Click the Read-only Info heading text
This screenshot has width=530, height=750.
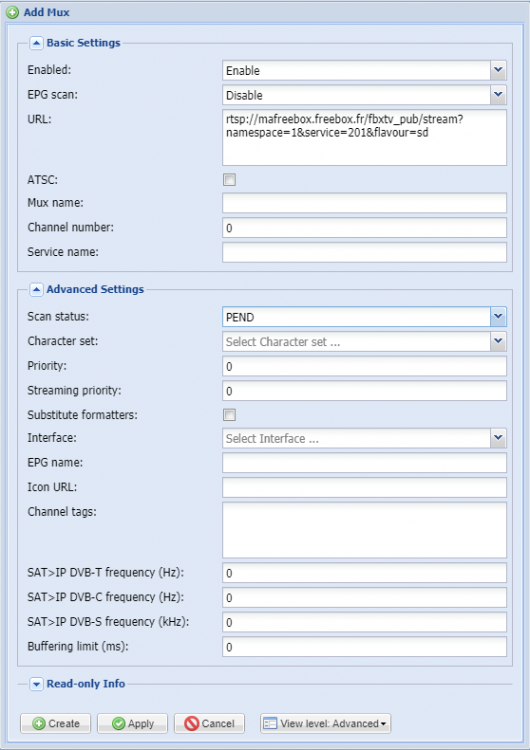[x=86, y=684]
